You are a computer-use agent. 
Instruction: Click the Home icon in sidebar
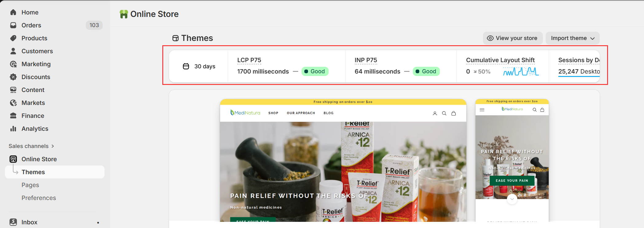(13, 12)
